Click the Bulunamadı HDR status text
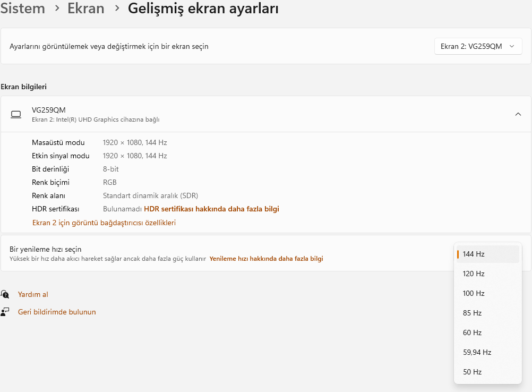Viewport: 532px width, 392px height. [x=122, y=209]
